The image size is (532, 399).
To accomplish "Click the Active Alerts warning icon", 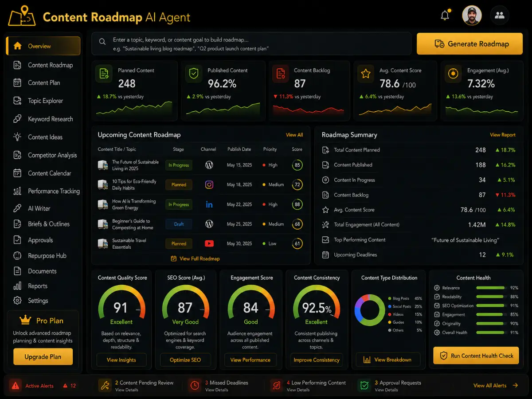I will pyautogui.click(x=15, y=386).
